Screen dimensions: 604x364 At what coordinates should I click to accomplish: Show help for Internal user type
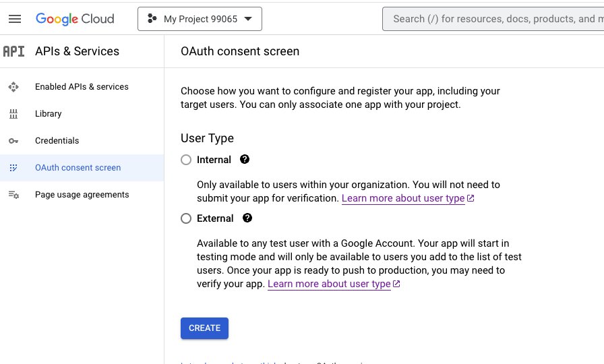coord(245,160)
